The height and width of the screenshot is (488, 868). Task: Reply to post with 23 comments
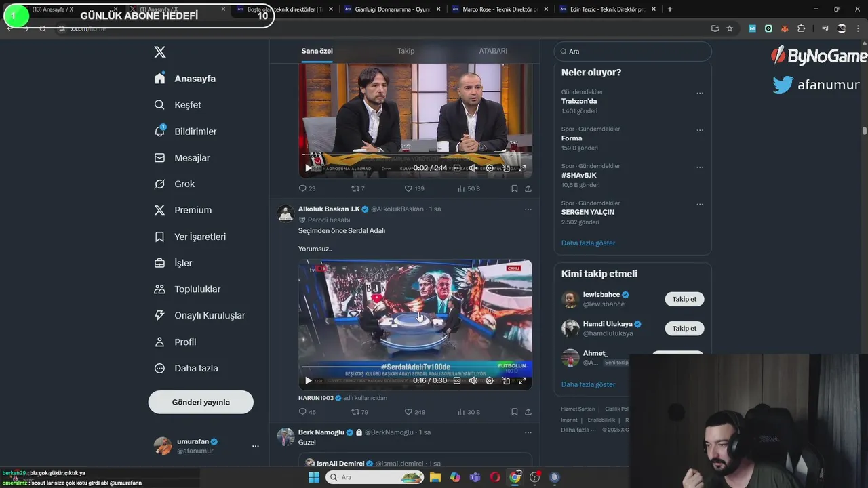click(x=307, y=188)
